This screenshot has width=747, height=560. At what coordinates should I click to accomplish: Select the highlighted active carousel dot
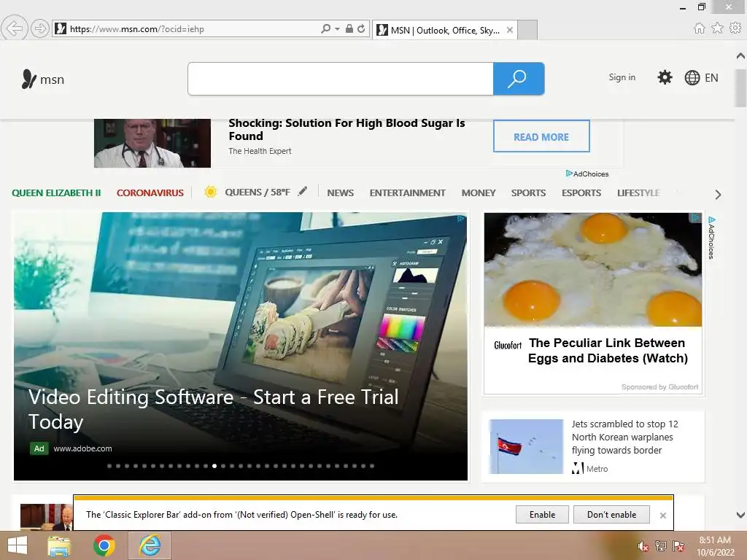coord(214,466)
